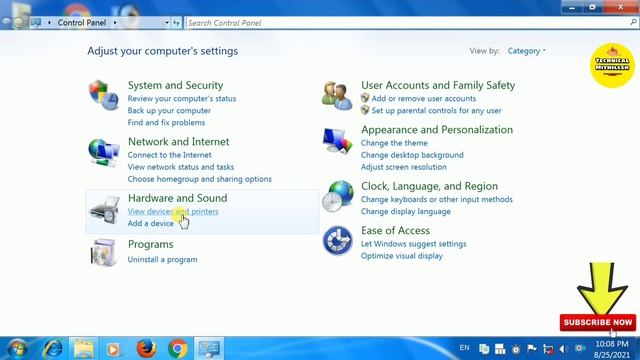
Task: Click the network icon in the system tray
Action: coord(548,349)
